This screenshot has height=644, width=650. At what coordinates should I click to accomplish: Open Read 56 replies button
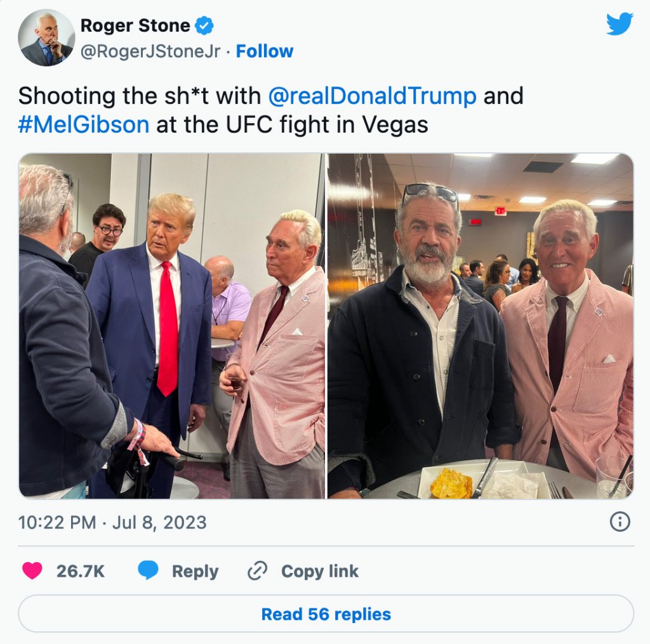pos(326,614)
